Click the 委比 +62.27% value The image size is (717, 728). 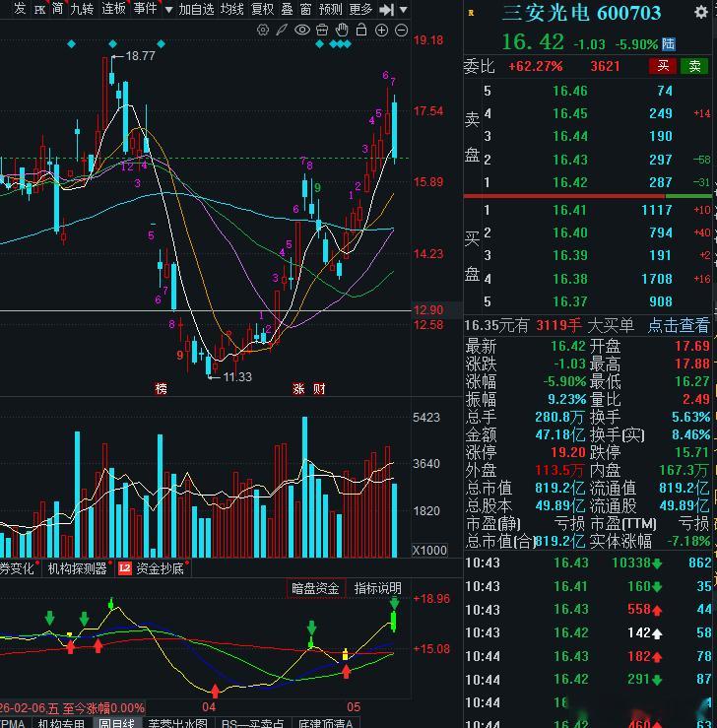[535, 66]
